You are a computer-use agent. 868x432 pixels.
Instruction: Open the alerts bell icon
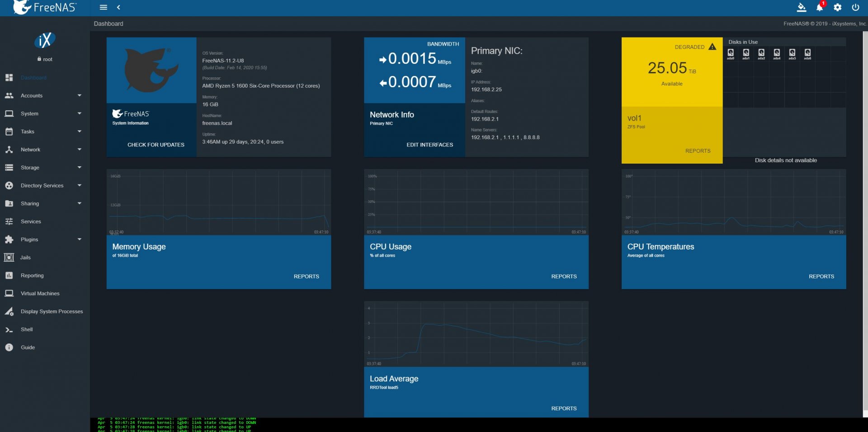(x=820, y=7)
